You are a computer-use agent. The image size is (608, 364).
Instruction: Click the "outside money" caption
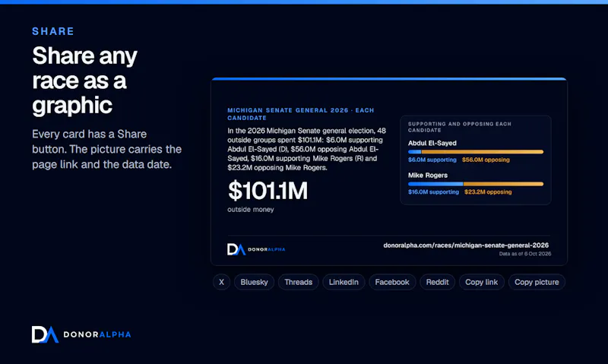tap(251, 209)
